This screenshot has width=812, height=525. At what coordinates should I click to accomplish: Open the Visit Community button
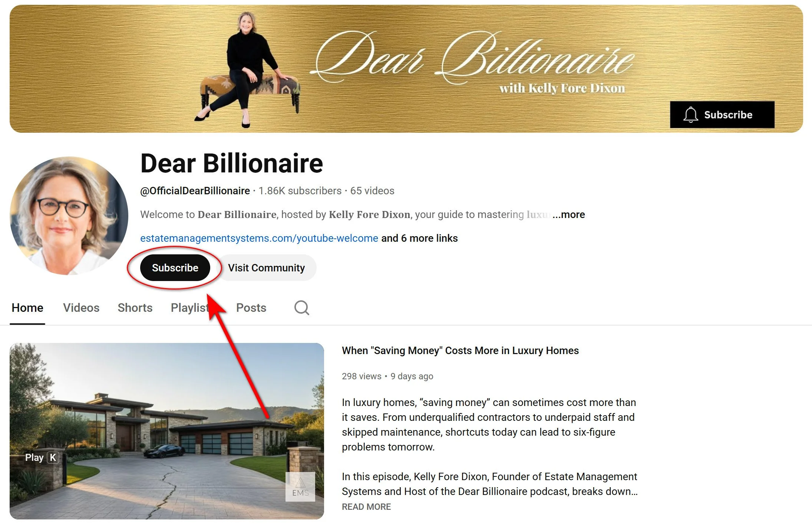(x=266, y=268)
